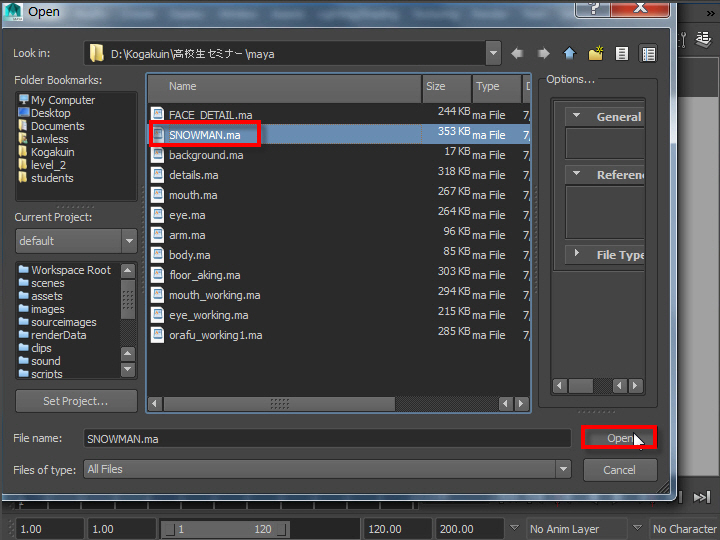This screenshot has height=540, width=720.
Task: Open the Current Project dropdown
Action: tap(128, 241)
